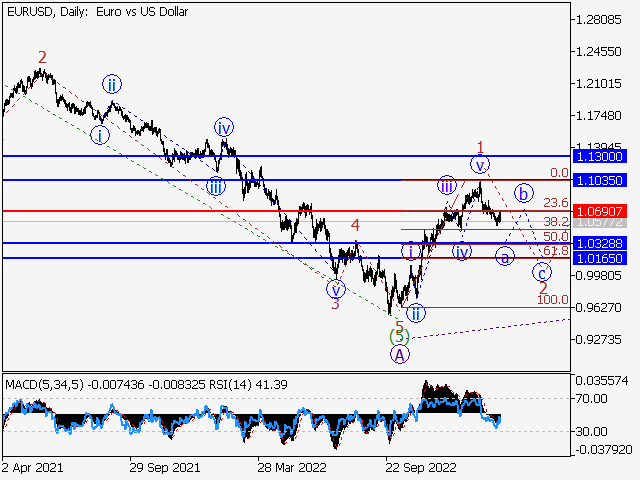
Task: Click the '29 Sep 2021' date label
Action: click(x=165, y=467)
